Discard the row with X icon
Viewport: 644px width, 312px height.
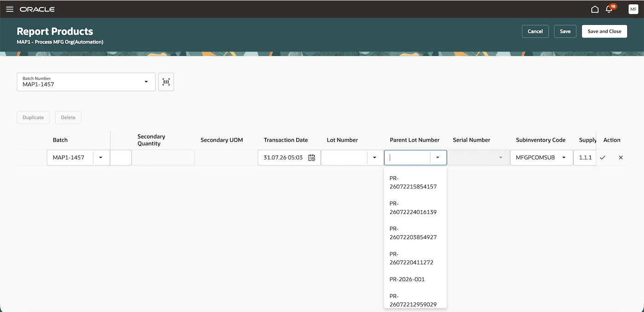621,157
